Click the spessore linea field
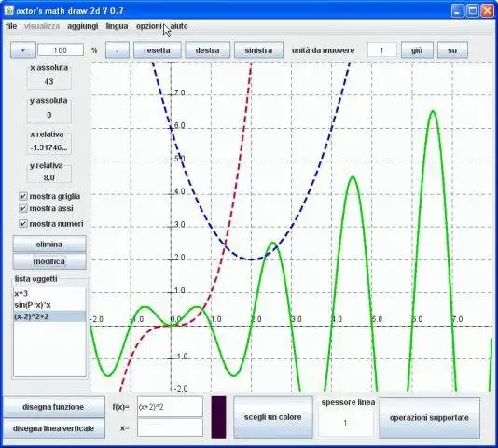Image resolution: width=498 pixels, height=448 pixels. coord(346,423)
